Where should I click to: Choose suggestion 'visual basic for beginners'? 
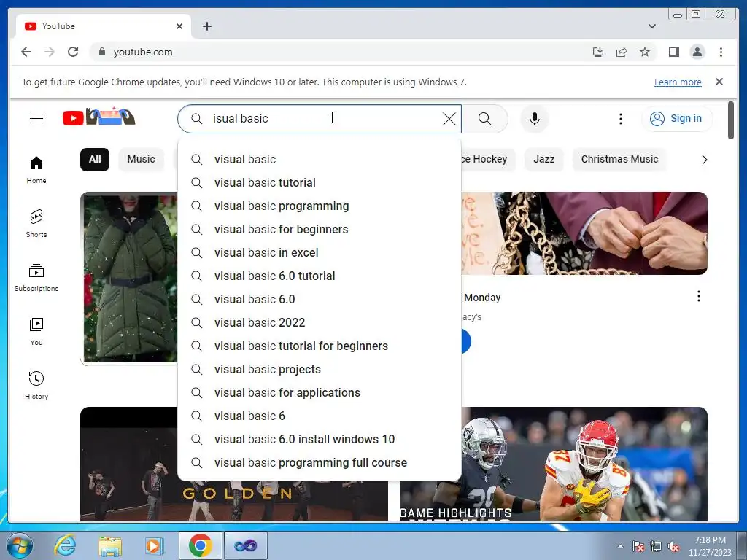(320, 229)
